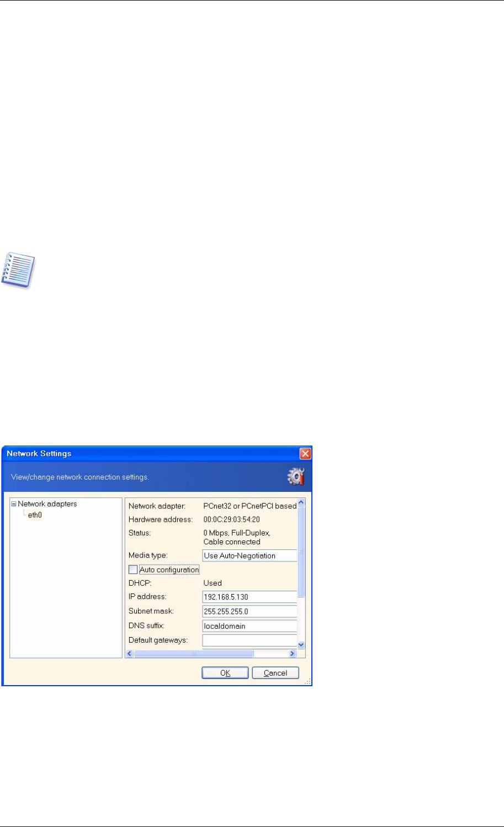Screen dimensions: 504x827
Task: Click the notepad note icon
Action: coord(18,269)
